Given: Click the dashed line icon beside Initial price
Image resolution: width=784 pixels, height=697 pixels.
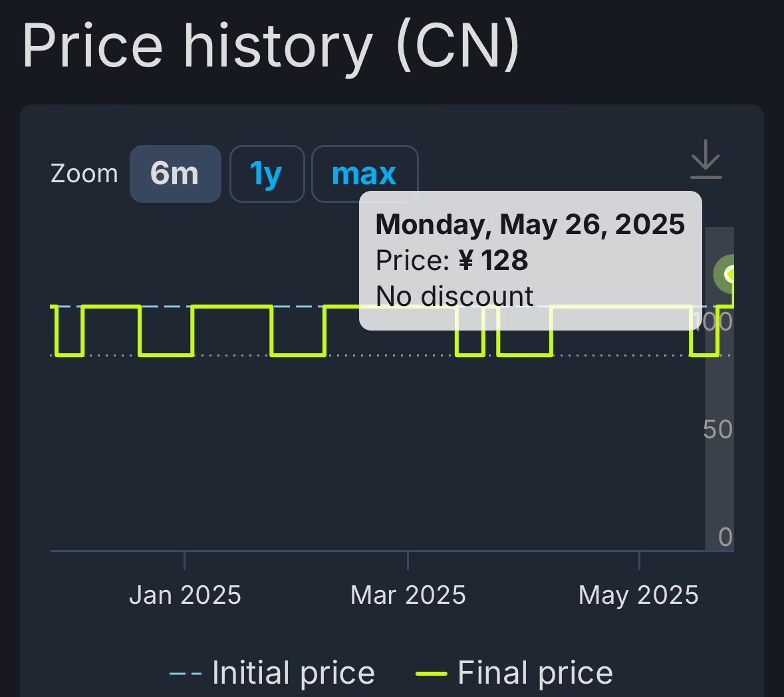Looking at the screenshot, I should pyautogui.click(x=186, y=674).
